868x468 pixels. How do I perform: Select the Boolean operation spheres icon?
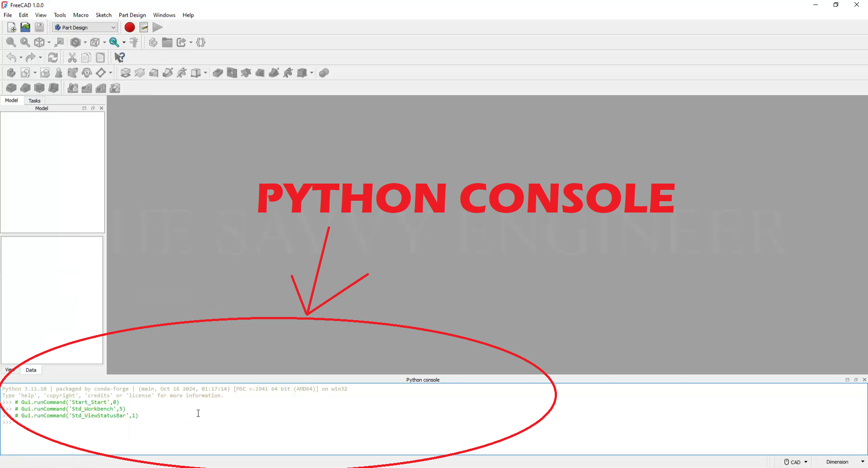coord(324,73)
